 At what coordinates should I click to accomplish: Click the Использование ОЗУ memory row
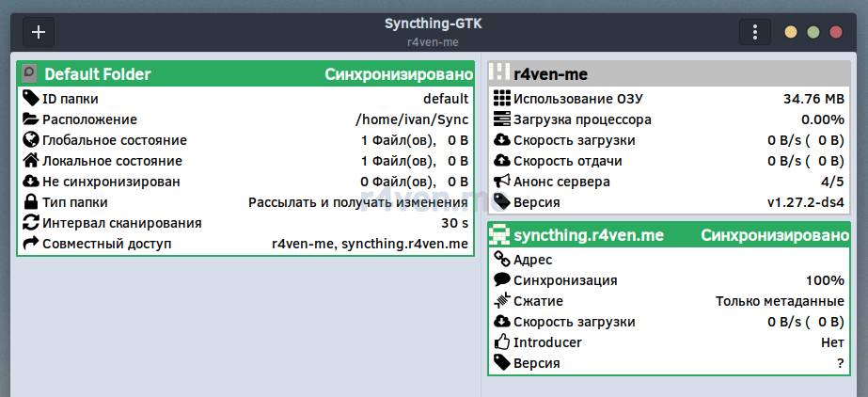(668, 99)
